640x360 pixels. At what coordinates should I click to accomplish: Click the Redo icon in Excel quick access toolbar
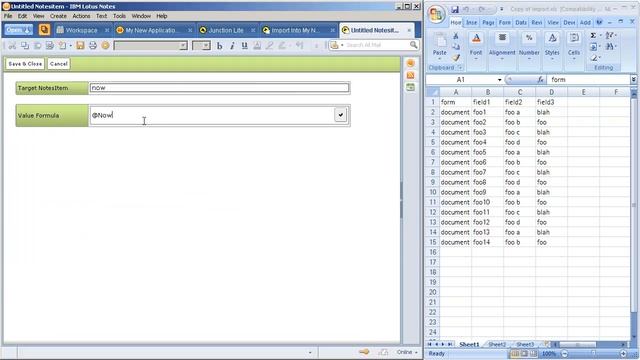(483, 9)
